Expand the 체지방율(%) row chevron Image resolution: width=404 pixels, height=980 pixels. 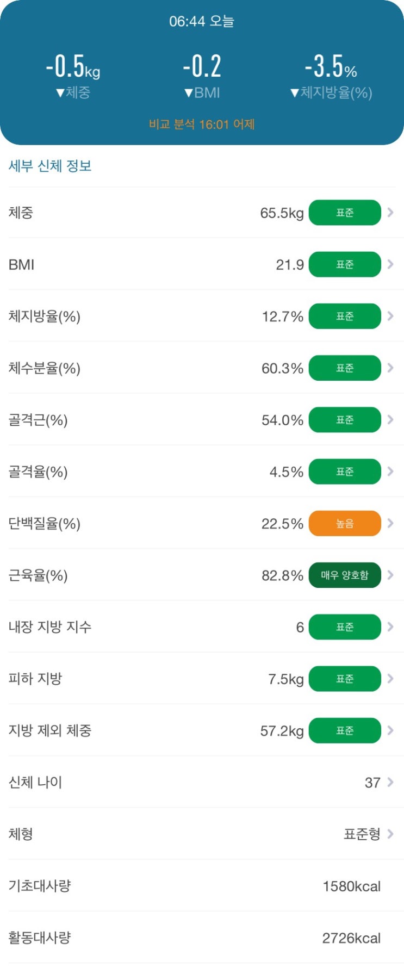(x=390, y=316)
